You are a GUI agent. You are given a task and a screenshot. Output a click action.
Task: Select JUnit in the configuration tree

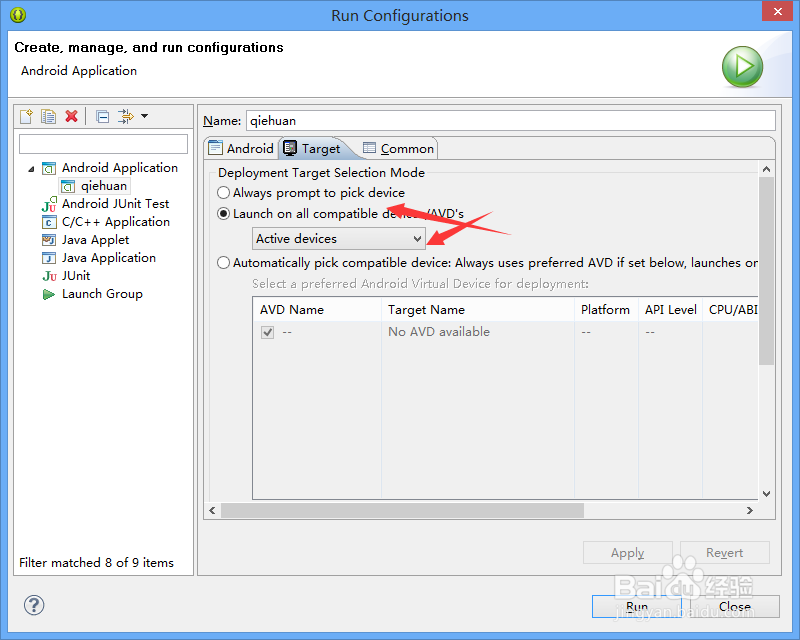coord(76,276)
